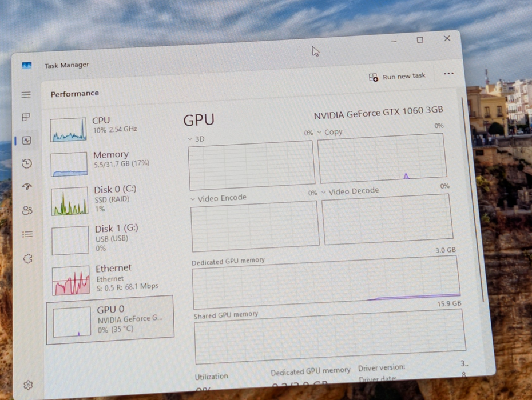The height and width of the screenshot is (400, 532).
Task: Click the Video Decode graph area
Action: [387, 219]
